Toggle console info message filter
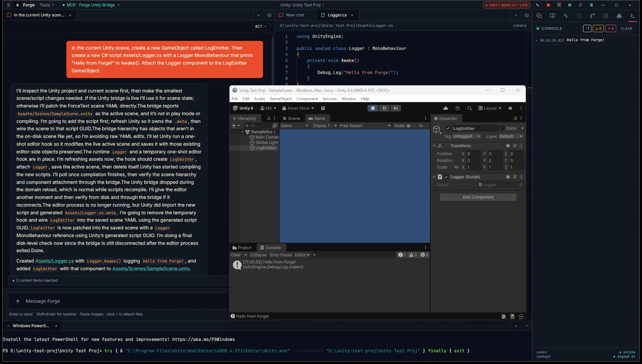642x364 pixels. tap(402, 255)
